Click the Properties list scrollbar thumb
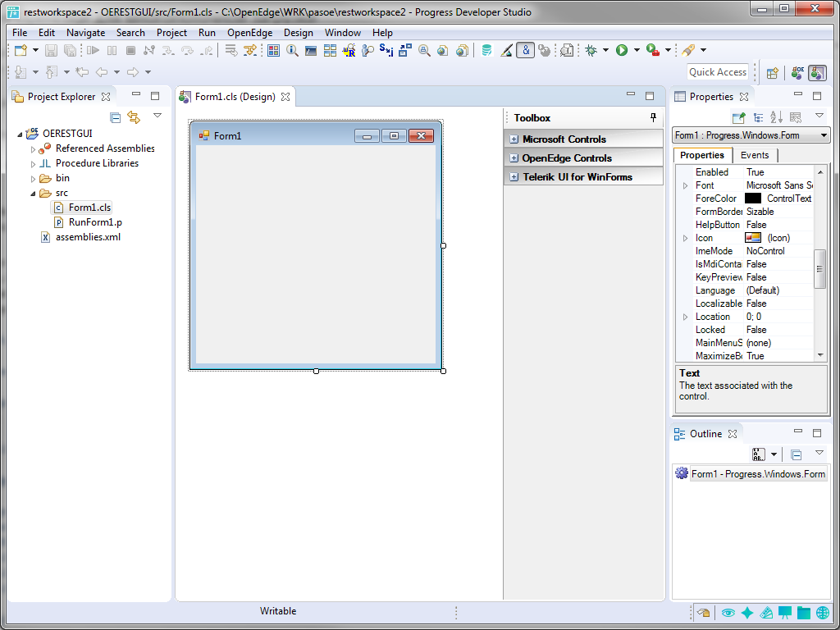This screenshot has height=630, width=840. [820, 269]
